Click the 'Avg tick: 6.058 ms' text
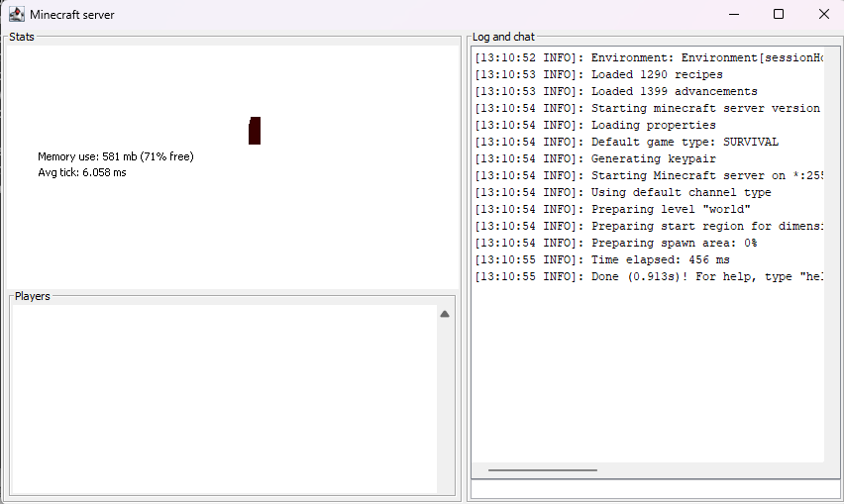This screenshot has width=844, height=504. (x=82, y=172)
